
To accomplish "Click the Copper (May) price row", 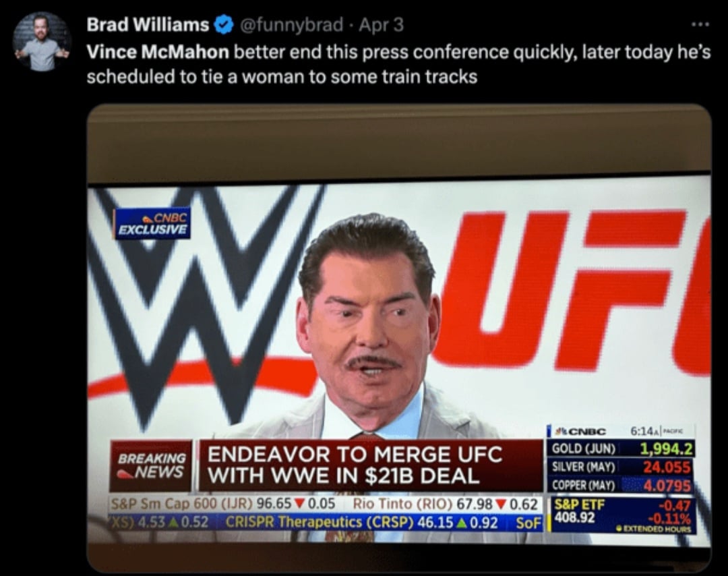I will click(621, 486).
